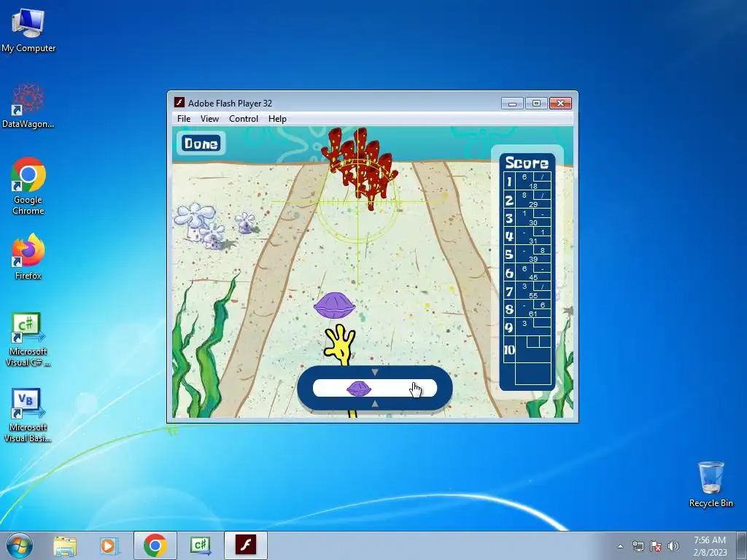Image resolution: width=747 pixels, height=560 pixels.
Task: Click frame 7 total score 55
Action: pos(533,296)
